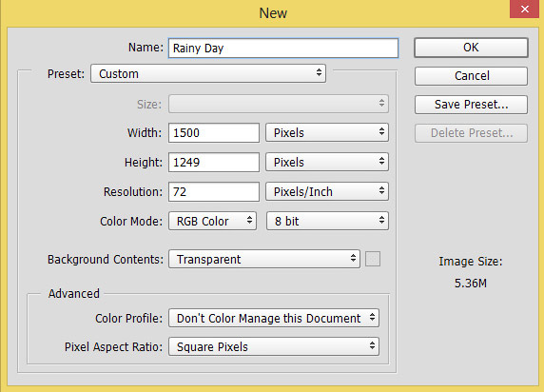Open Background Contents Transparent dropdown
Viewport: 544px width, 392px height.
264,259
